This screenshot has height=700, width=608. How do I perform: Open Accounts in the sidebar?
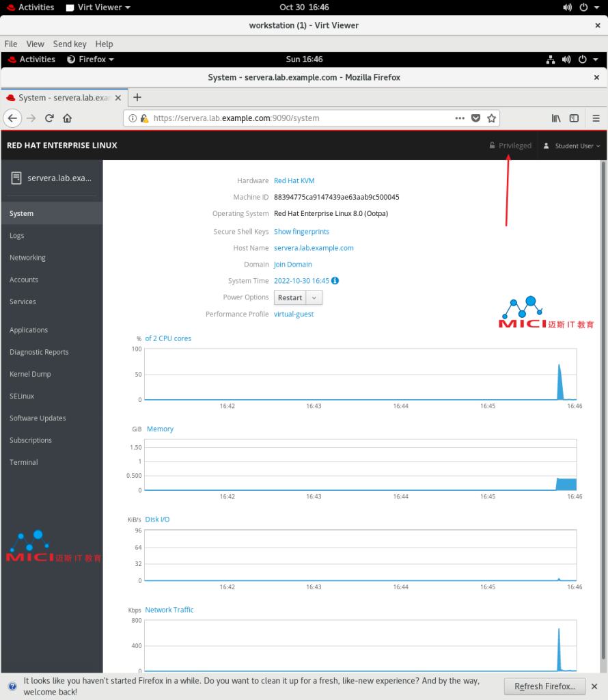pos(52,280)
